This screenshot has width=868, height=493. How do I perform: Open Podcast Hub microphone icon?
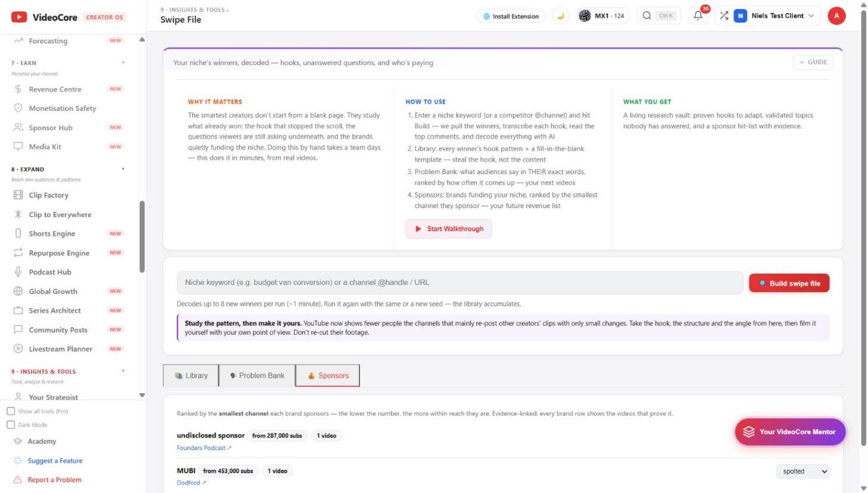pyautogui.click(x=18, y=272)
